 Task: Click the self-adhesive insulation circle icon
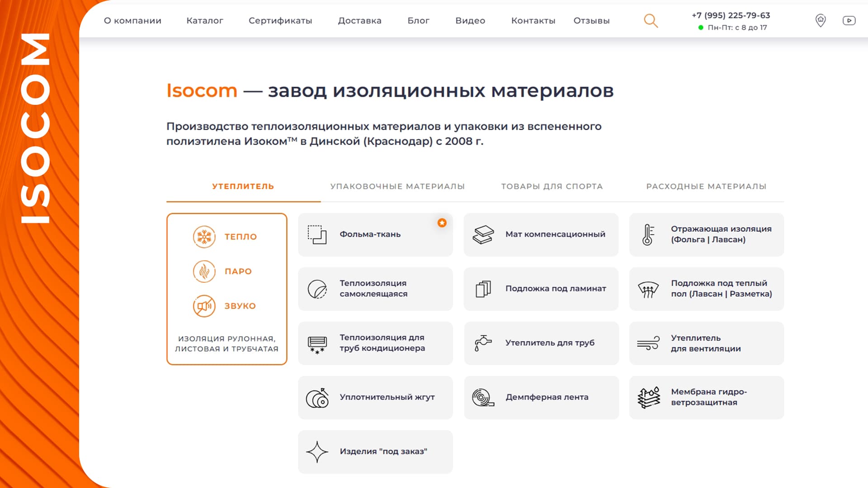tap(317, 289)
